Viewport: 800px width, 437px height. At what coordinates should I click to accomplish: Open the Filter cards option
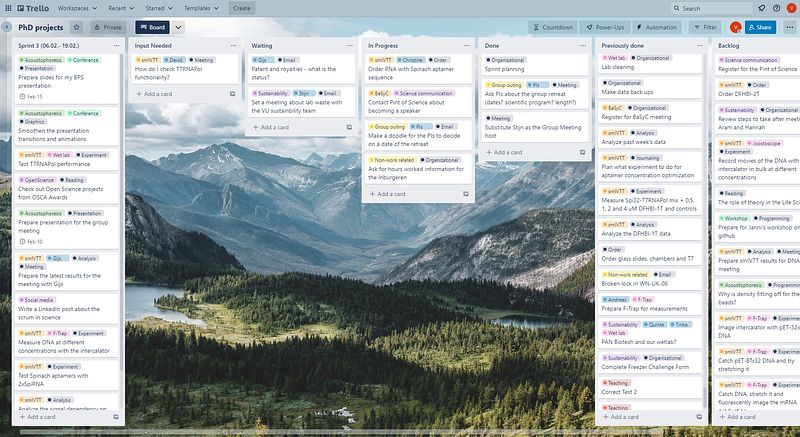point(705,27)
